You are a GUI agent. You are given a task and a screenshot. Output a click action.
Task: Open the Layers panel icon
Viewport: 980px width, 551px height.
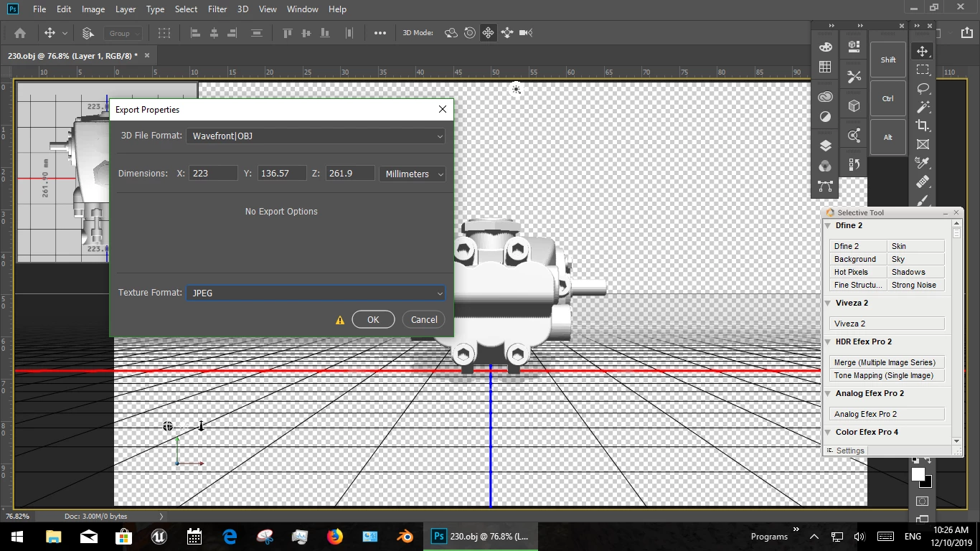pyautogui.click(x=825, y=146)
